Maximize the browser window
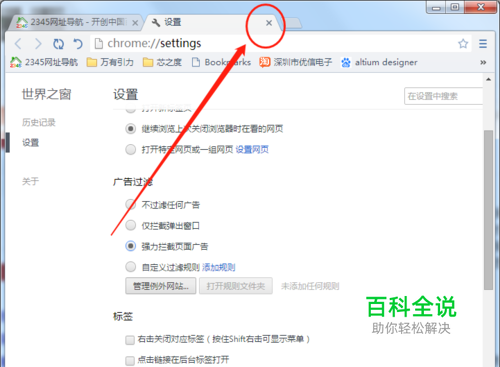This screenshot has width=500, height=367. [455, 7]
